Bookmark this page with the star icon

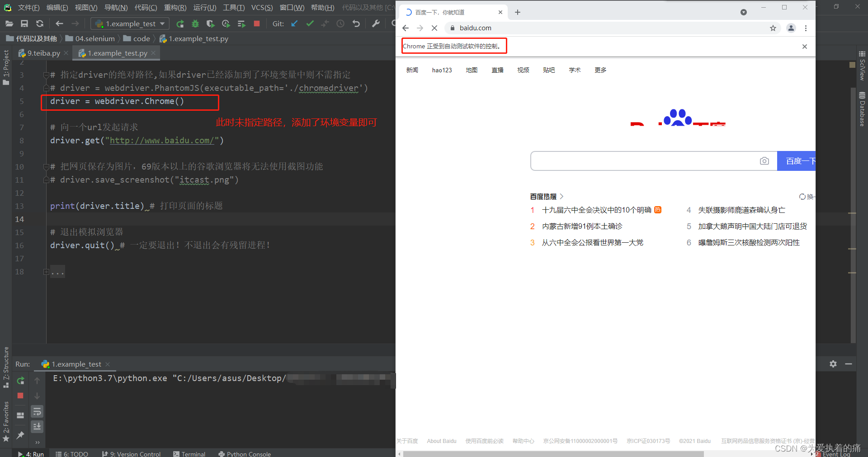click(x=773, y=28)
